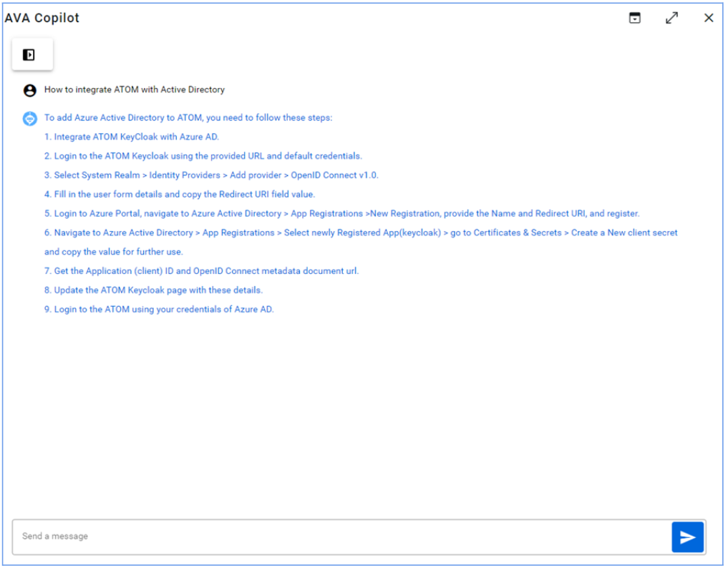Select the question 'How to integrate ATOM with Active Directory'
This screenshot has height=568, width=728.
[135, 89]
